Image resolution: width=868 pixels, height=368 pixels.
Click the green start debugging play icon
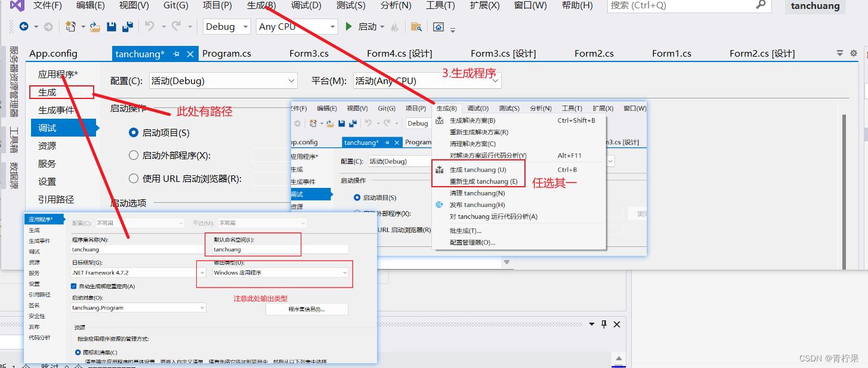(x=349, y=26)
